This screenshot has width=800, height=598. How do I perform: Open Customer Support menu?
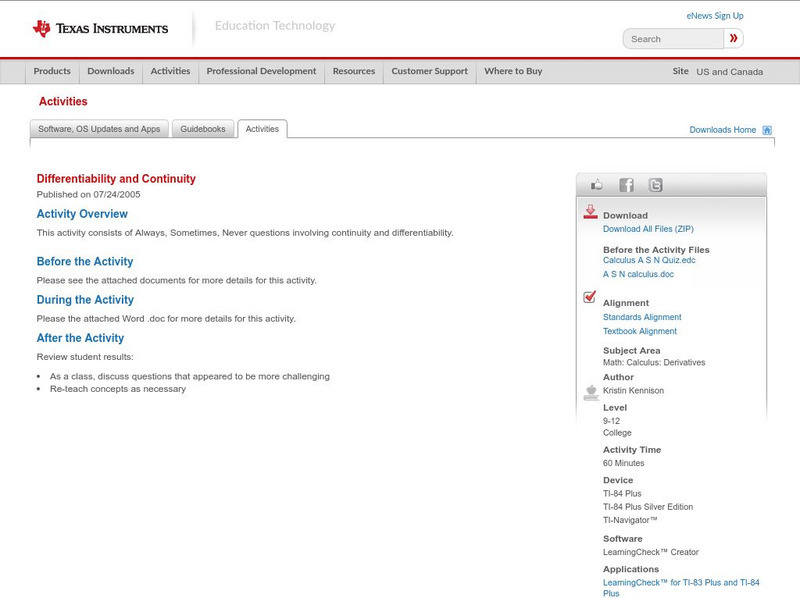coord(430,71)
